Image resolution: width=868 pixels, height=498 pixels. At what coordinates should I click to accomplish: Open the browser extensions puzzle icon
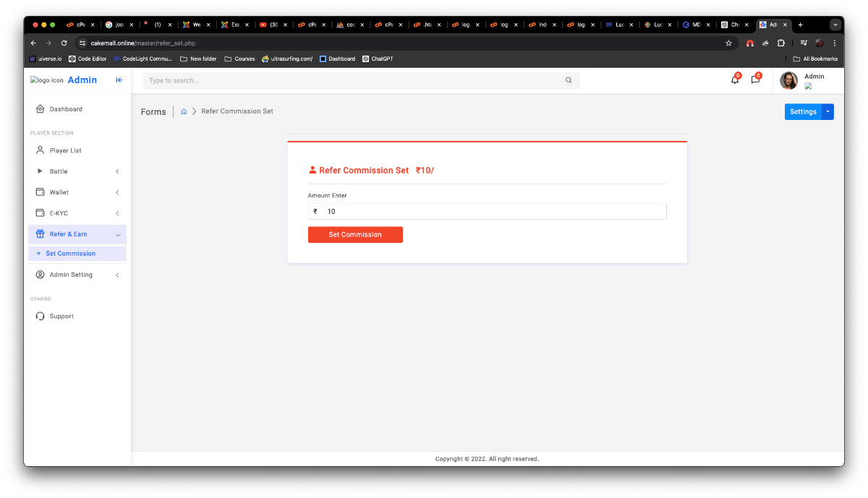(780, 43)
